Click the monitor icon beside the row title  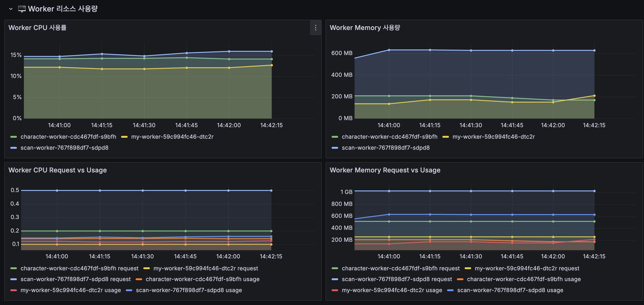point(22,9)
